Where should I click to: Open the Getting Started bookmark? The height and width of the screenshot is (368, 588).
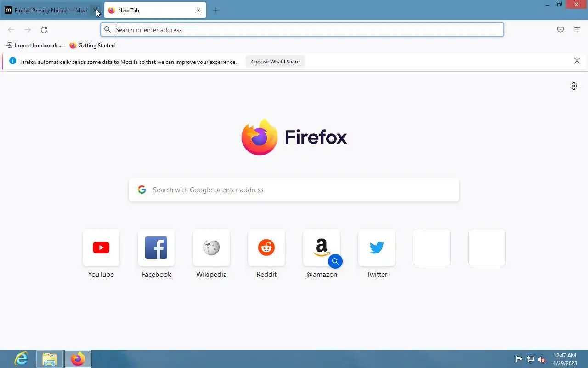point(92,46)
